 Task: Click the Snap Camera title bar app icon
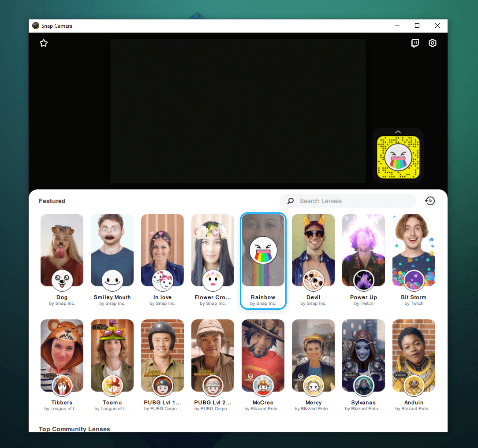pos(36,26)
